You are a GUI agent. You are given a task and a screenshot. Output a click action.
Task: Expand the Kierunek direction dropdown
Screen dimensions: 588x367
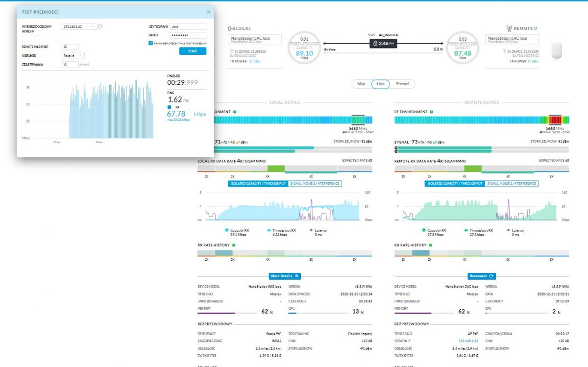coord(73,56)
